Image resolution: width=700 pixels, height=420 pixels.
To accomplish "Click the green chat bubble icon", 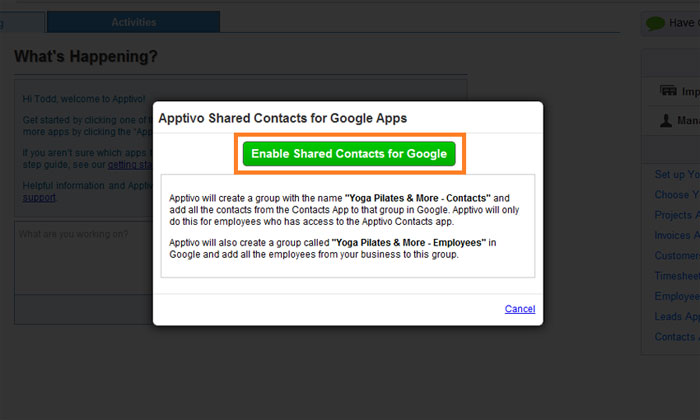I will click(x=656, y=23).
